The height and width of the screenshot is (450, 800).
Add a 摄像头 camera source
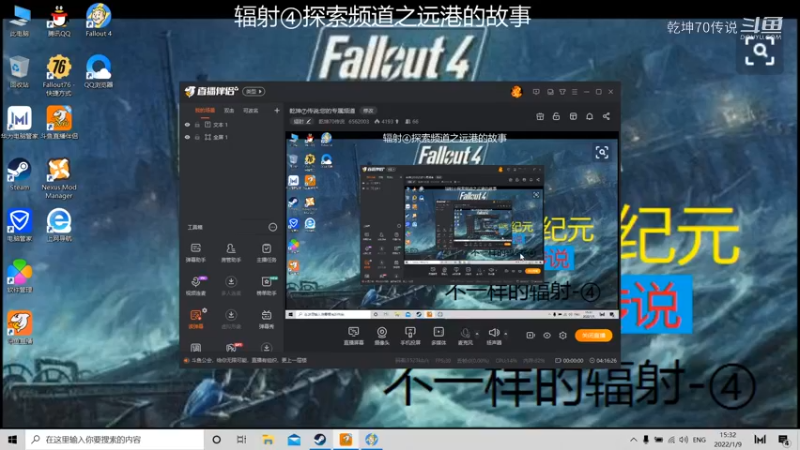point(382,336)
